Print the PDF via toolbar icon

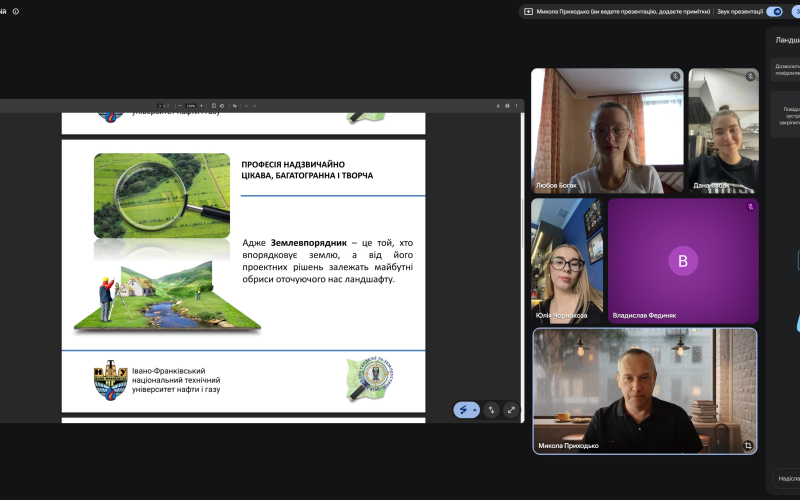click(507, 106)
